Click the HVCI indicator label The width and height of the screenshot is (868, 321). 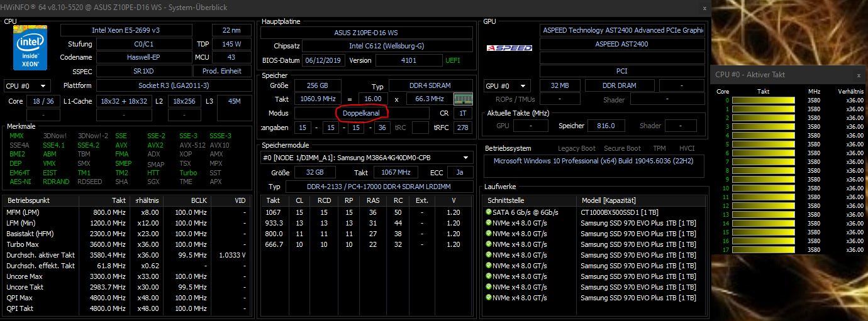[687, 148]
